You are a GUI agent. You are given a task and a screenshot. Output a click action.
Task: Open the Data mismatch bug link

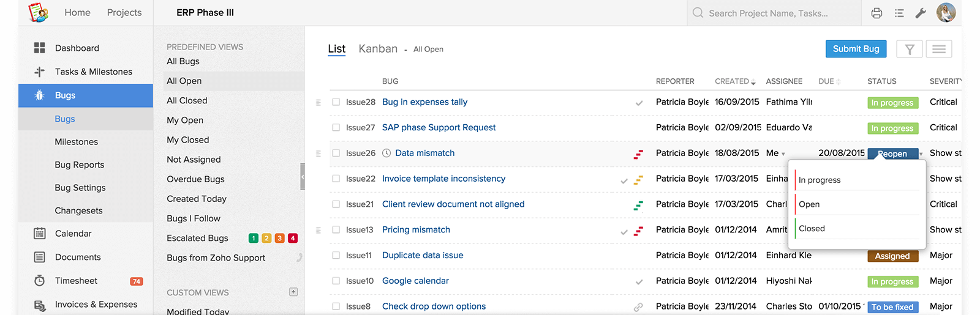tap(425, 154)
